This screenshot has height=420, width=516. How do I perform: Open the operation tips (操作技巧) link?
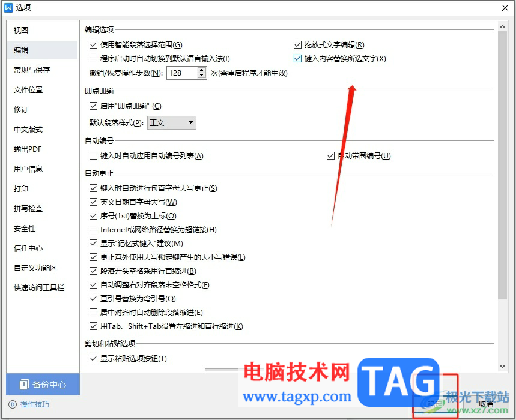pyautogui.click(x=35, y=404)
